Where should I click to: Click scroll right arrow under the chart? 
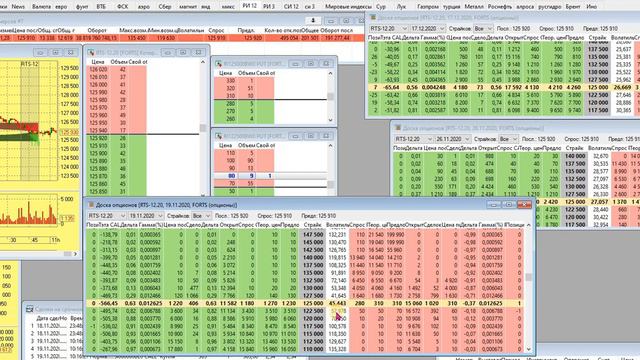(75, 253)
